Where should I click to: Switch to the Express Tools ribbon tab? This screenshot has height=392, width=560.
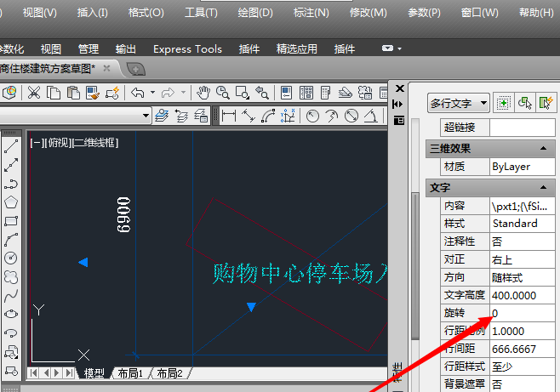pos(187,48)
